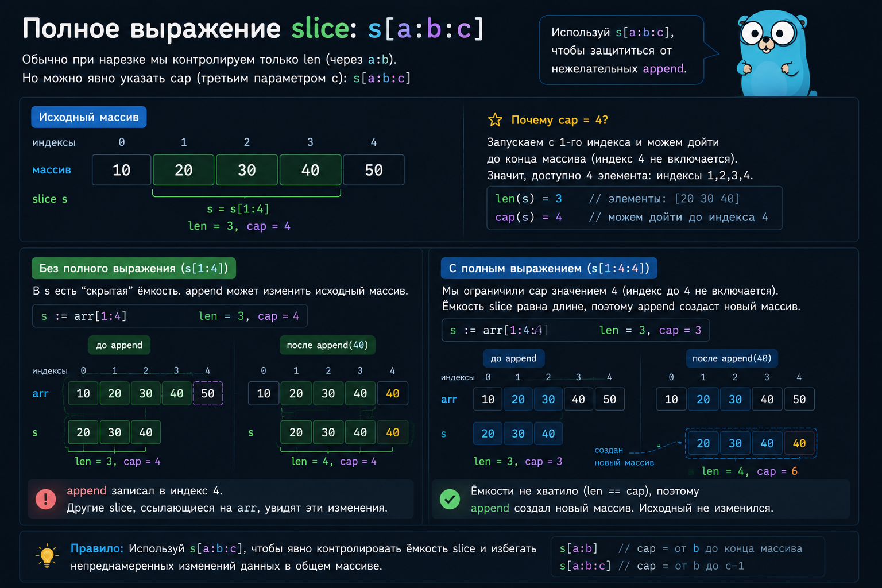Click the green "до append" label
The height and width of the screenshot is (588, 882).
(119, 345)
